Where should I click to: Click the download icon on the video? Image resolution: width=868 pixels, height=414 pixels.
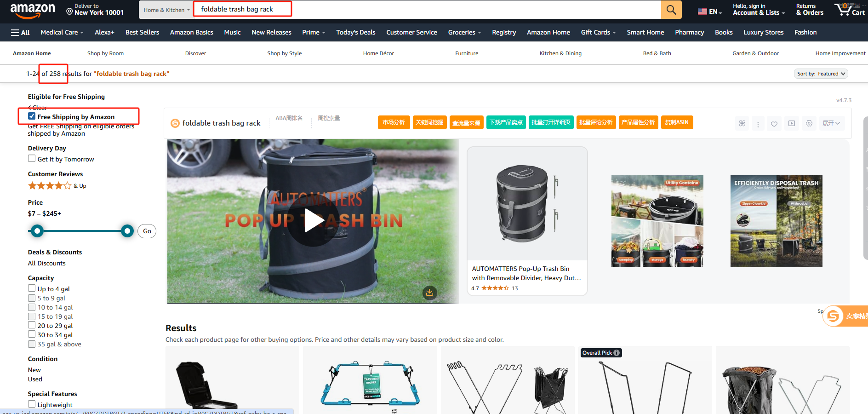(x=430, y=293)
